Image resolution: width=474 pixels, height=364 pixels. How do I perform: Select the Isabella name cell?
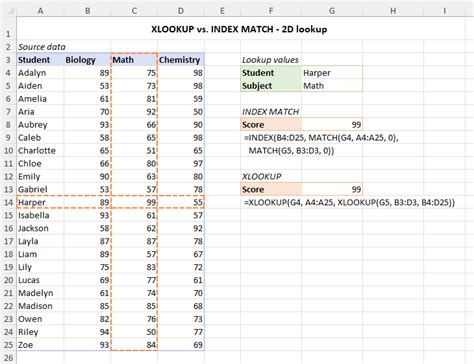click(x=40, y=215)
